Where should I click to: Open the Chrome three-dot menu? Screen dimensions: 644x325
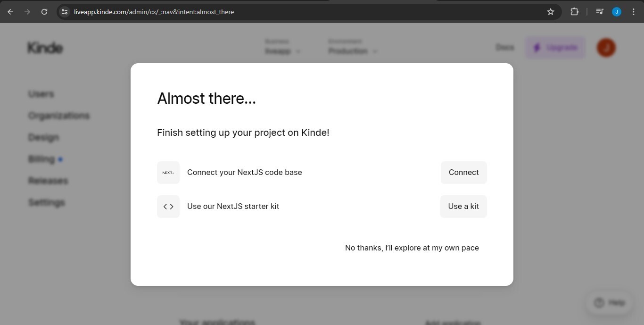point(634,12)
